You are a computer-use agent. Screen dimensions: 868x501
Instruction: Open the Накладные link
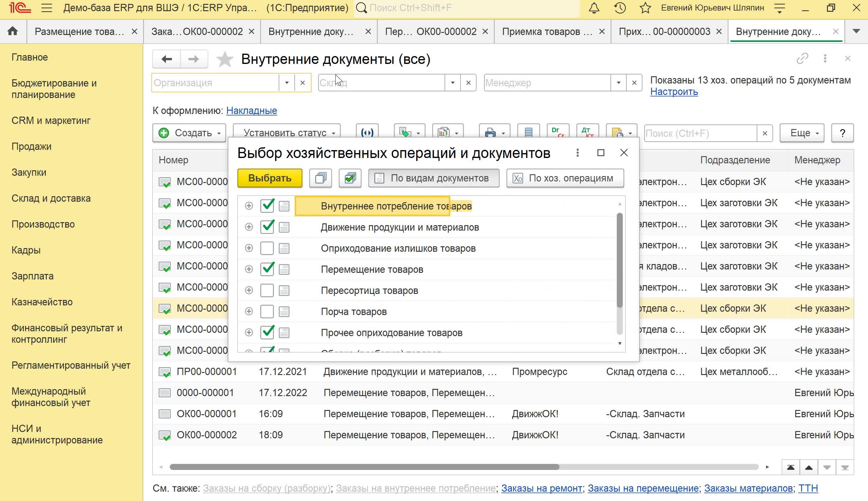(x=252, y=110)
